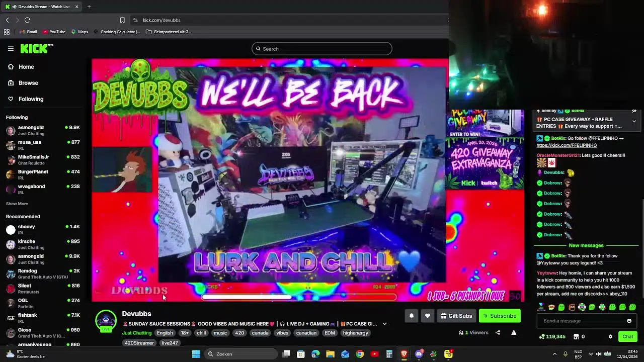Image resolution: width=644 pixels, height=362 pixels.
Task: Open File Explorer from the taskbar
Action: pyautogui.click(x=330, y=354)
